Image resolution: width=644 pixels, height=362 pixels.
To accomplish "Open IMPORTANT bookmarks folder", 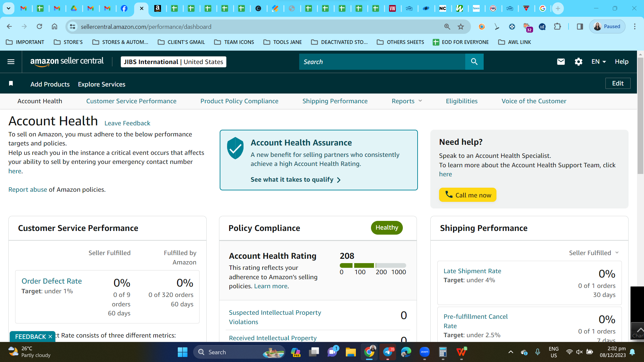I will click(25, 42).
